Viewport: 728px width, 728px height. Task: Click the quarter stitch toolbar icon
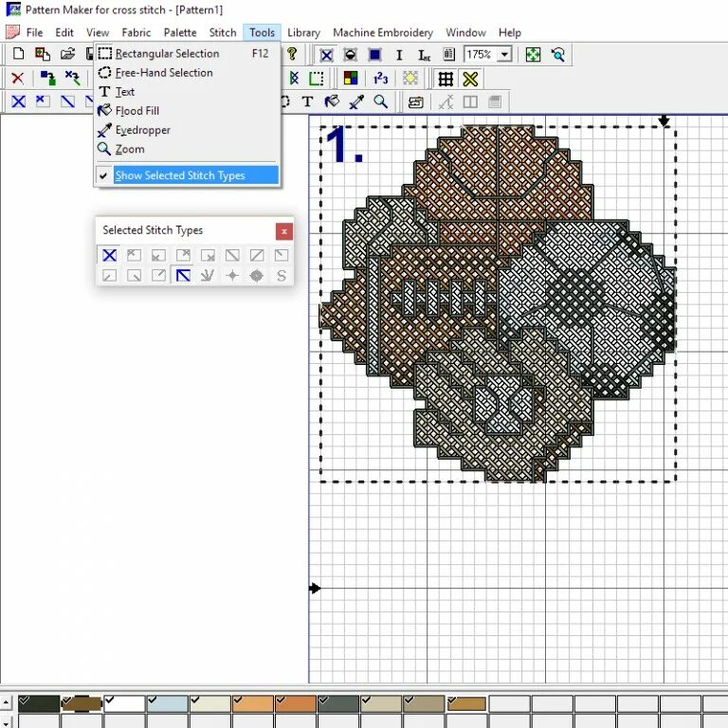coord(43,101)
